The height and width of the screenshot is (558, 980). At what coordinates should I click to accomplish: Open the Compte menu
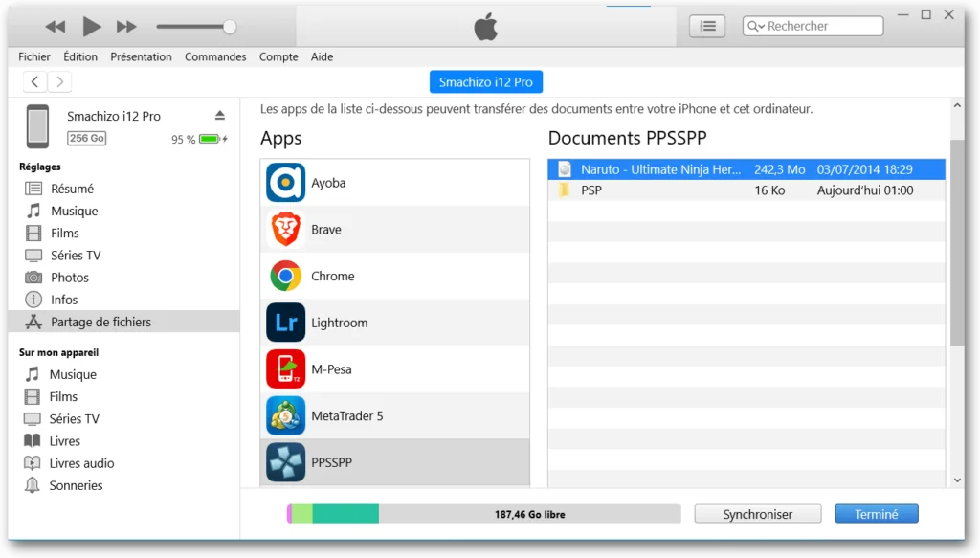pos(278,56)
